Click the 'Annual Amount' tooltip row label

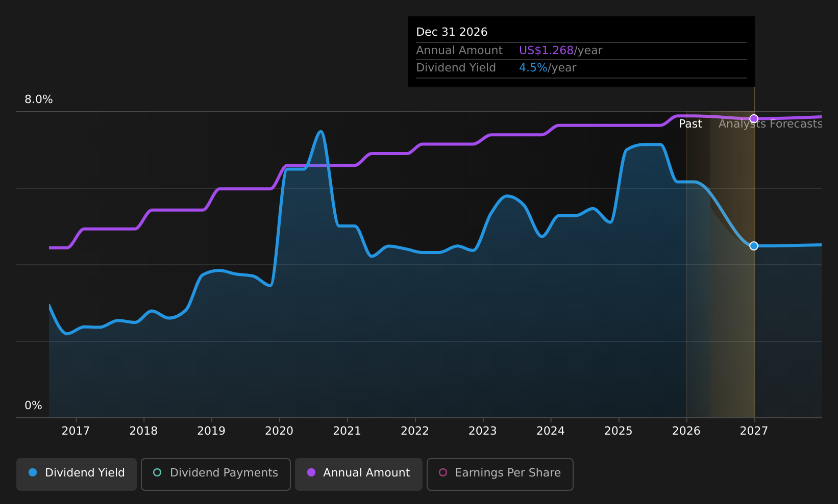click(x=459, y=51)
